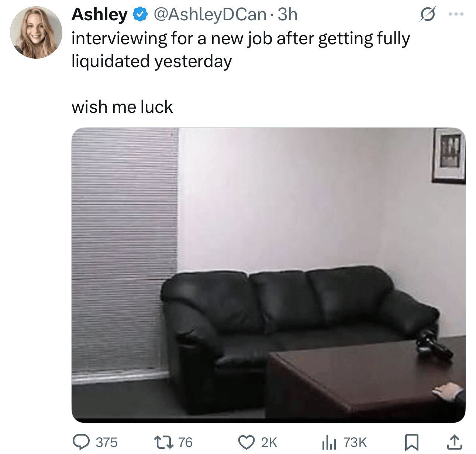Click the share upload arrow icon
Image resolution: width=476 pixels, height=454 pixels.
coord(455,441)
